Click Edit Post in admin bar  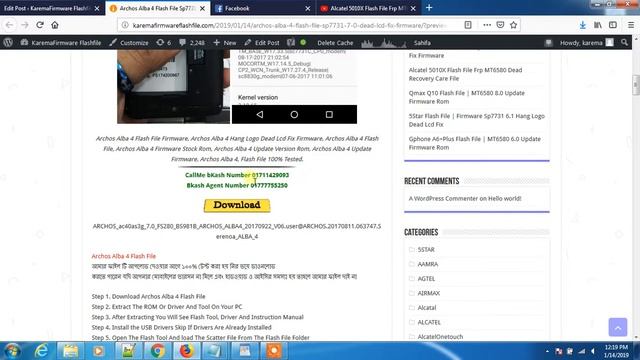point(262,42)
